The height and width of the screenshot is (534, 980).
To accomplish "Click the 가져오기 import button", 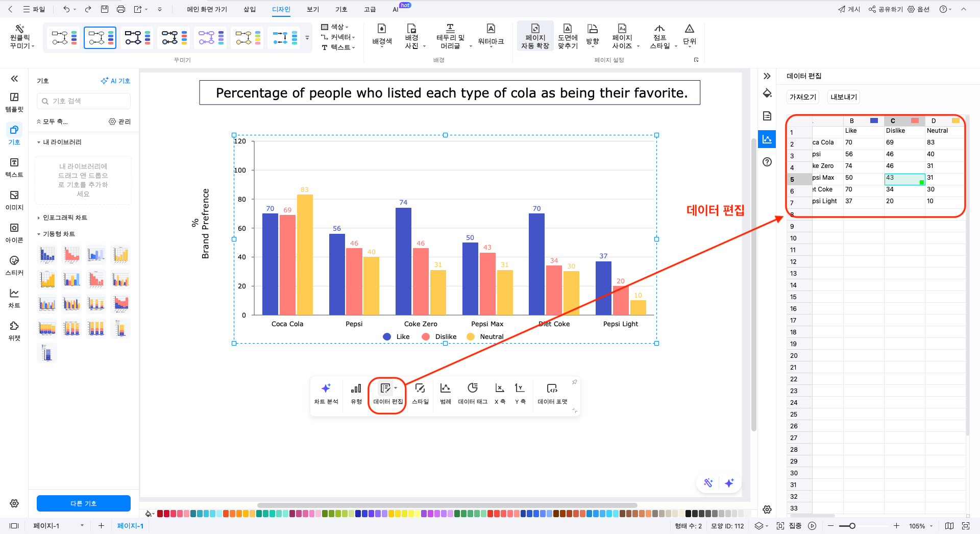I will point(802,97).
